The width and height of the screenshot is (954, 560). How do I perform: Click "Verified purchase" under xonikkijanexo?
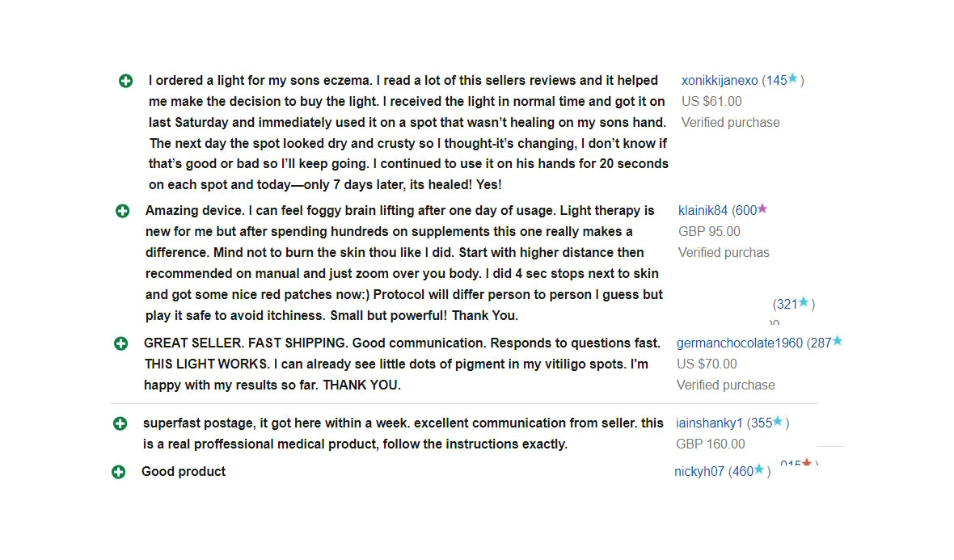click(x=730, y=123)
